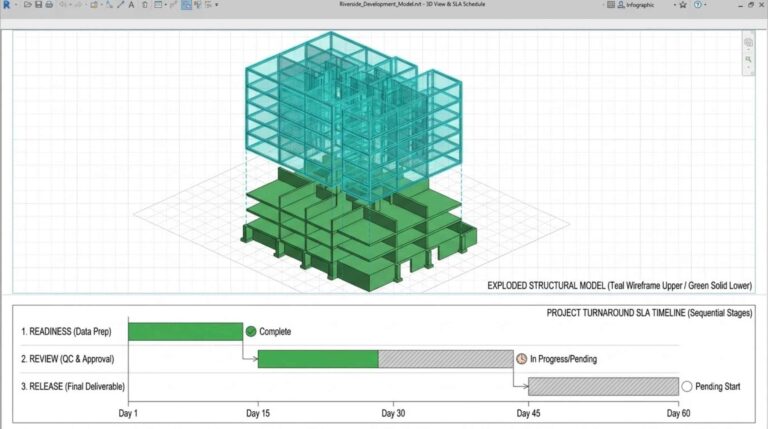
Task: Click the star favorites icon in title bar
Action: coord(683,4)
